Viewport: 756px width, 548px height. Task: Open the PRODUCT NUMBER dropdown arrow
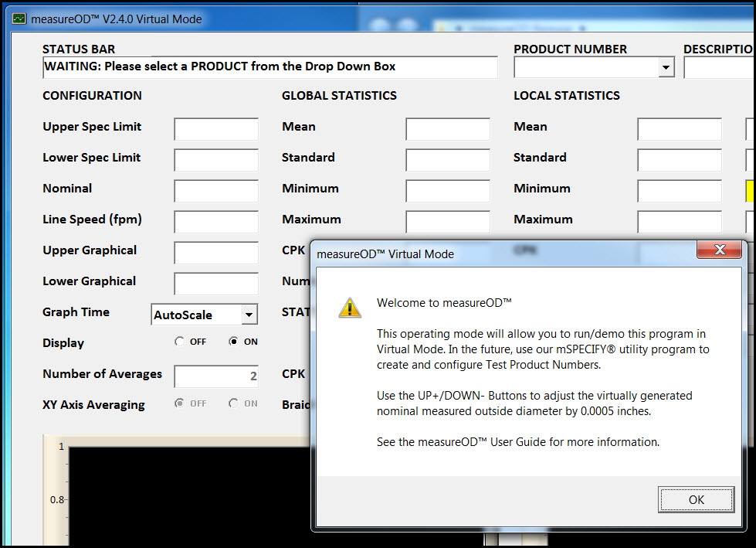tap(666, 67)
